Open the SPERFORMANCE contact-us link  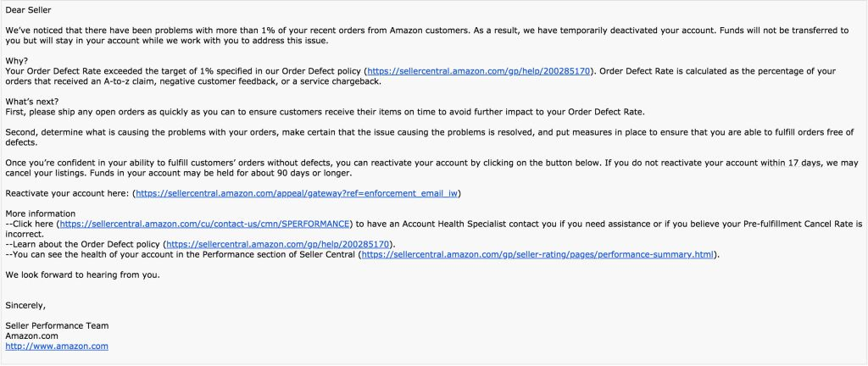click(205, 224)
